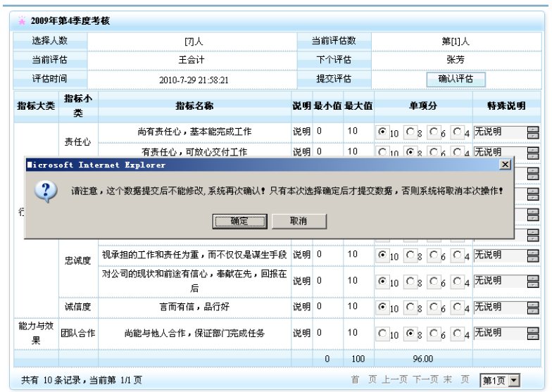This screenshot has width=552, height=392.
Task: Select score 10 for 团队合作 row
Action: click(x=382, y=333)
